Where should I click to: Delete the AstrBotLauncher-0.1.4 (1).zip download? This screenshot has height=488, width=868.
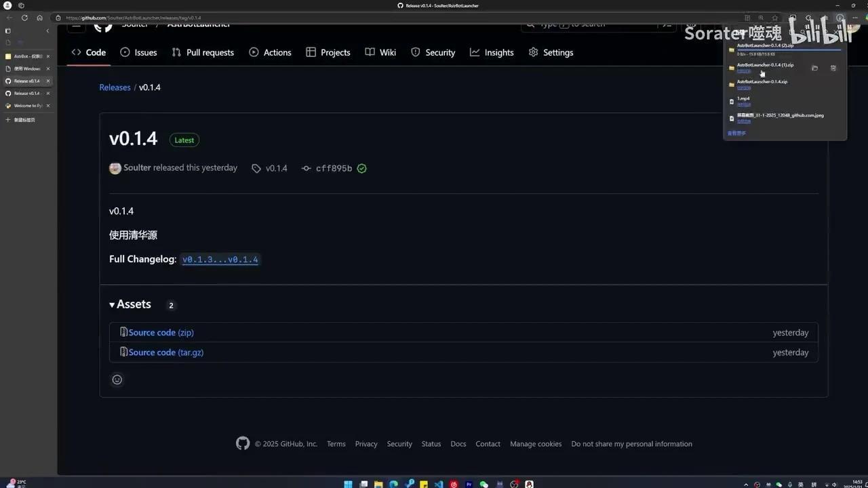click(833, 68)
